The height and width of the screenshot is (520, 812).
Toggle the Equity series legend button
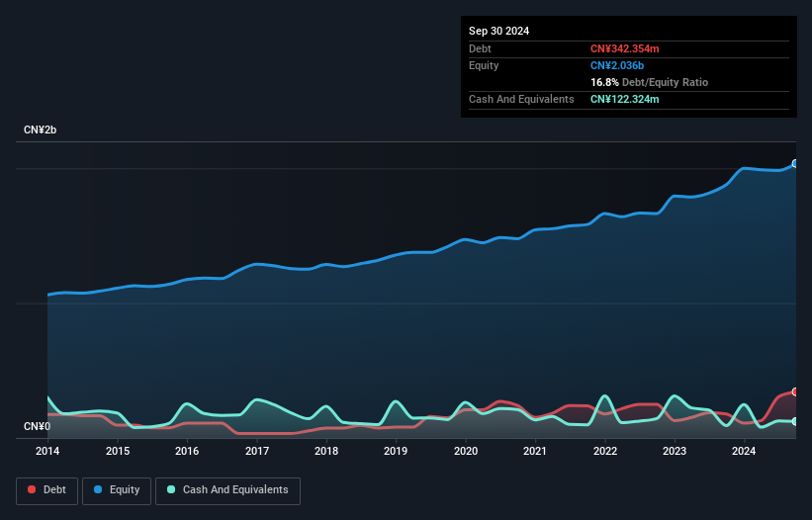(117, 490)
